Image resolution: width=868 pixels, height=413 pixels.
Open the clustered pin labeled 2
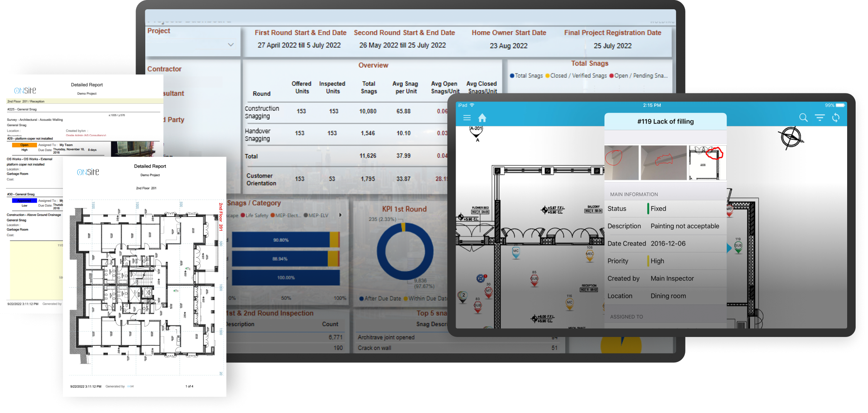(x=463, y=296)
